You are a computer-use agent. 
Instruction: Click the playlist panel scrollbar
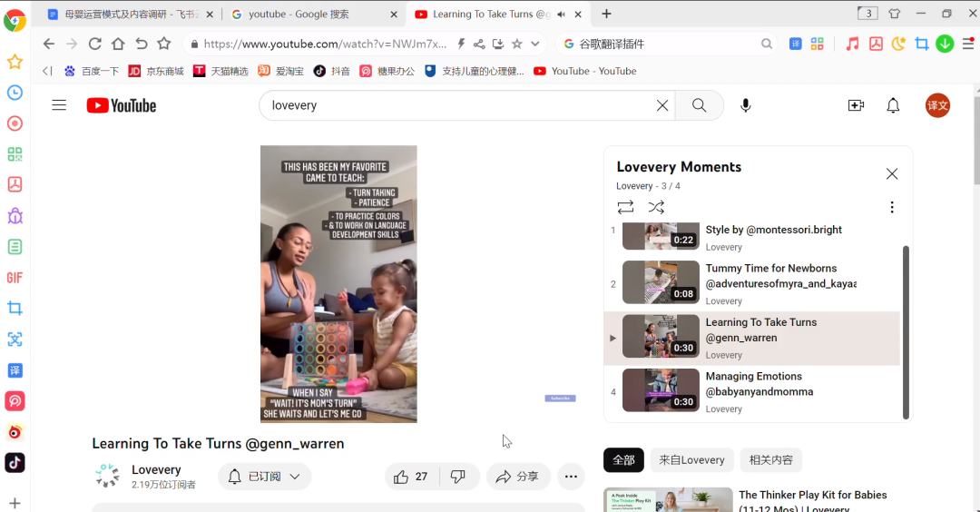pos(906,332)
